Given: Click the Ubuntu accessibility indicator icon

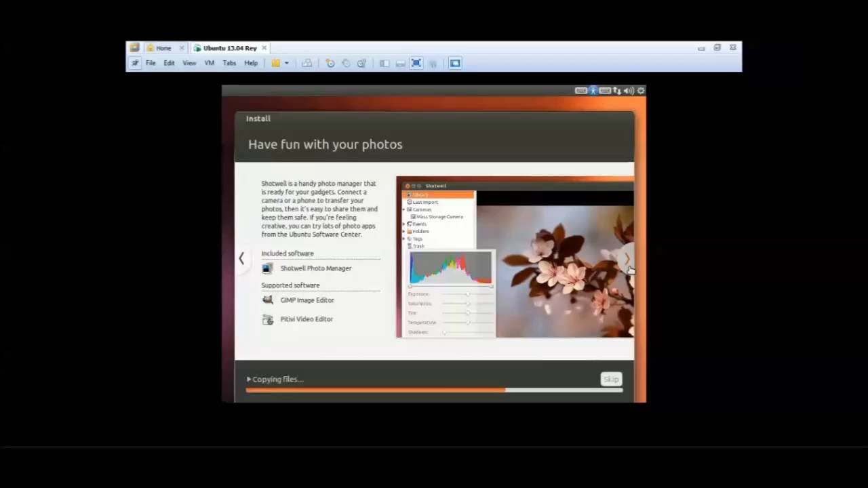Looking at the screenshot, I should (593, 90).
